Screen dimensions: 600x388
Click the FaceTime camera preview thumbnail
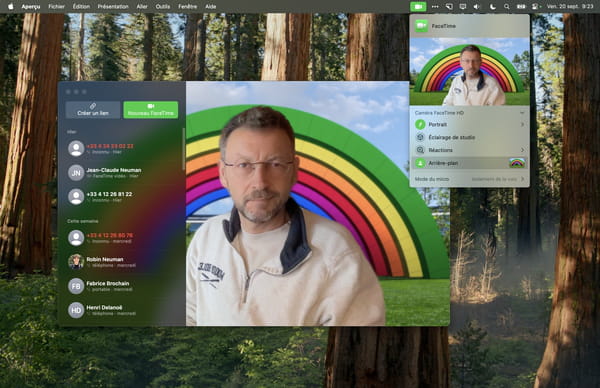pyautogui.click(x=470, y=72)
